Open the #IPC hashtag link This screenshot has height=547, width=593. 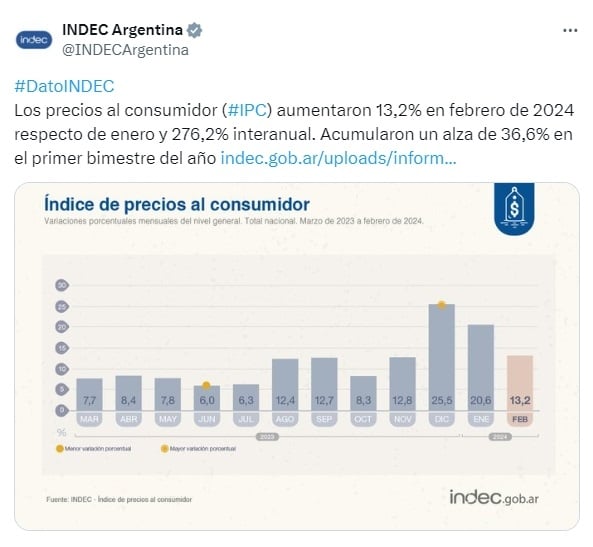tap(248, 110)
